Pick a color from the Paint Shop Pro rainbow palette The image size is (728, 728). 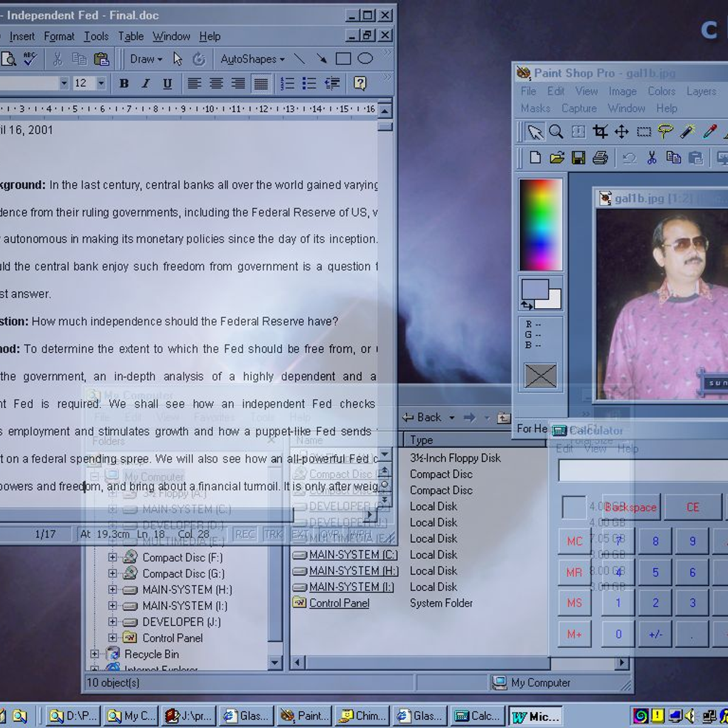pos(541,224)
